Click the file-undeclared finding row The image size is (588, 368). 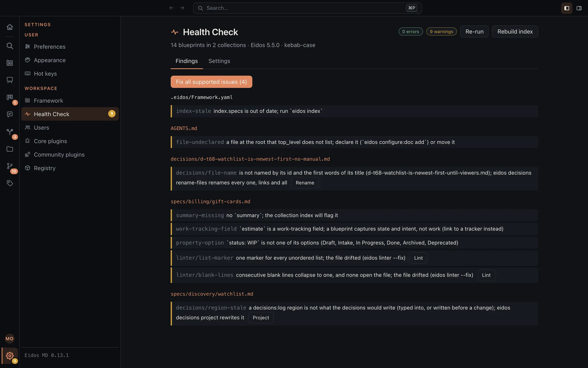pyautogui.click(x=354, y=142)
